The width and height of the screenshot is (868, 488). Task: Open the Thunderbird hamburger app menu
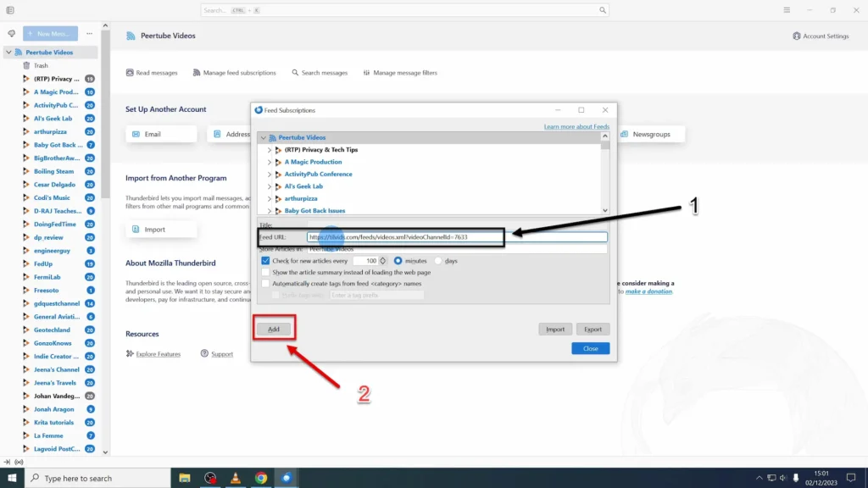[x=787, y=10]
